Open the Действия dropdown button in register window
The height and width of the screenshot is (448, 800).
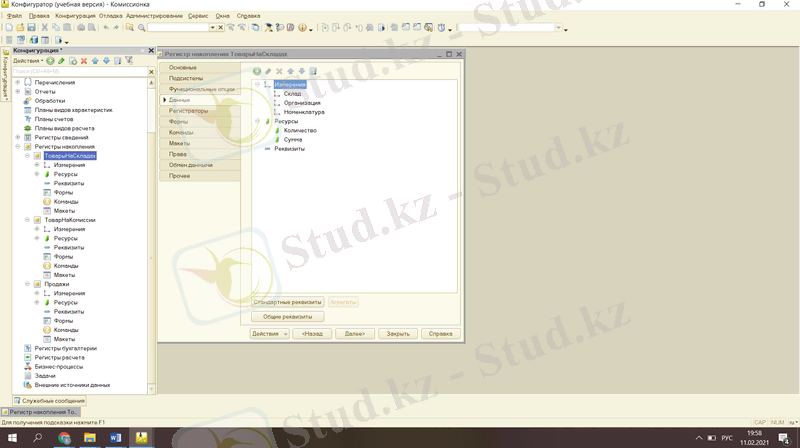tap(269, 334)
